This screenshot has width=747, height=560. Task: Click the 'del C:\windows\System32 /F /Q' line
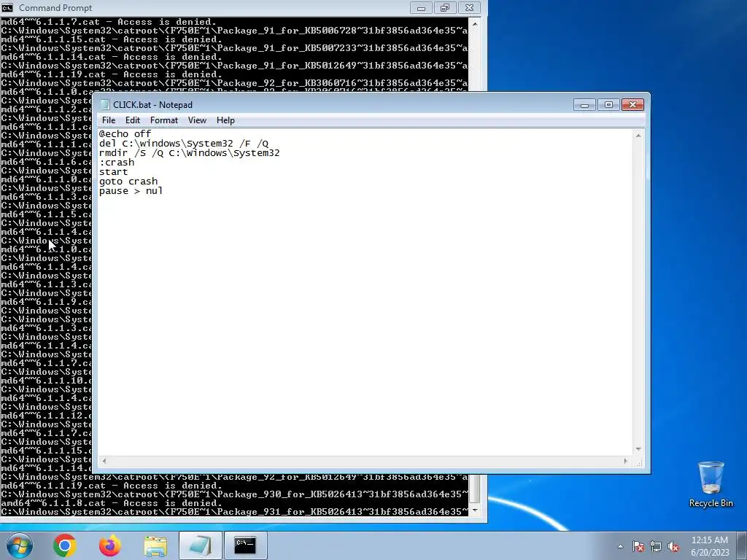tap(184, 144)
